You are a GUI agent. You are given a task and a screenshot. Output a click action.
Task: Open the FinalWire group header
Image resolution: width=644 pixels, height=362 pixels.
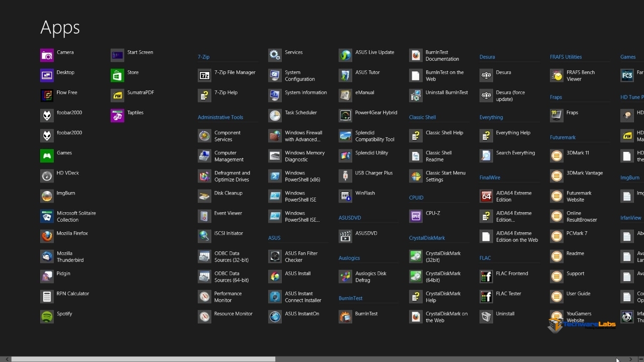click(x=490, y=177)
